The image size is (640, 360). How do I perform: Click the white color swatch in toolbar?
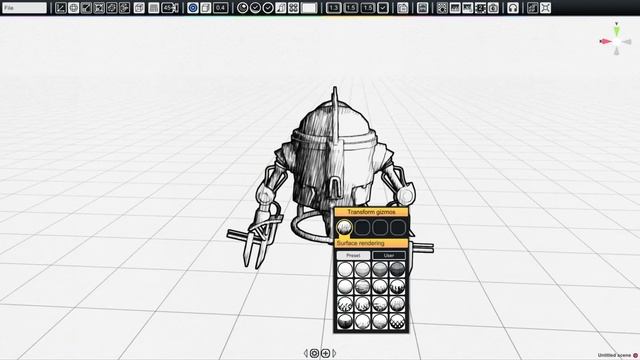pos(309,8)
